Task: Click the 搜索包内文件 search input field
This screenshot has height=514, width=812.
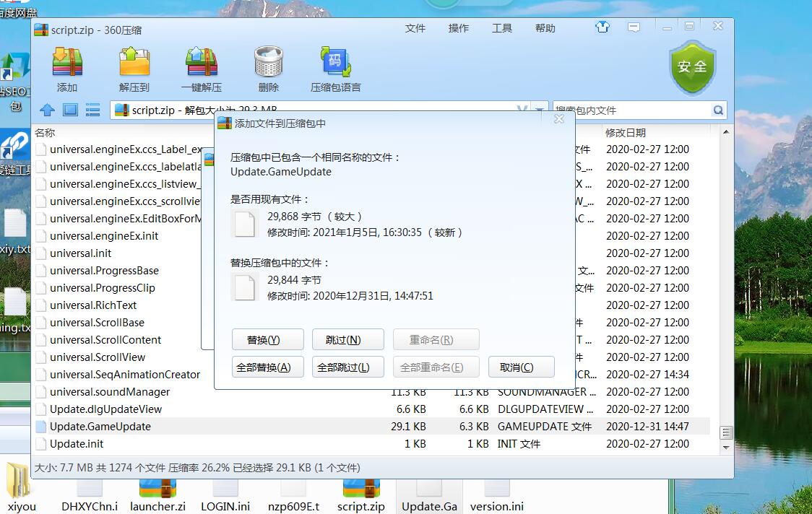Action: tap(629, 110)
